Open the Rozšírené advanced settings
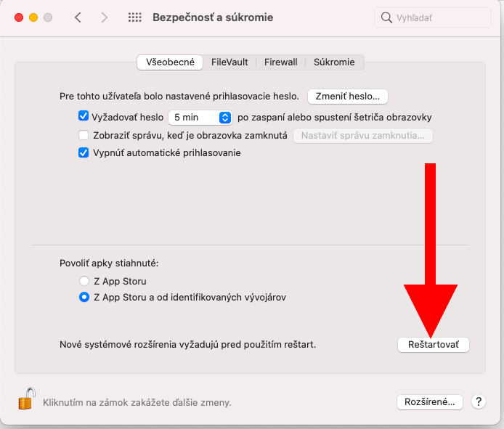Viewport: 504px width, 429px height. (x=430, y=401)
